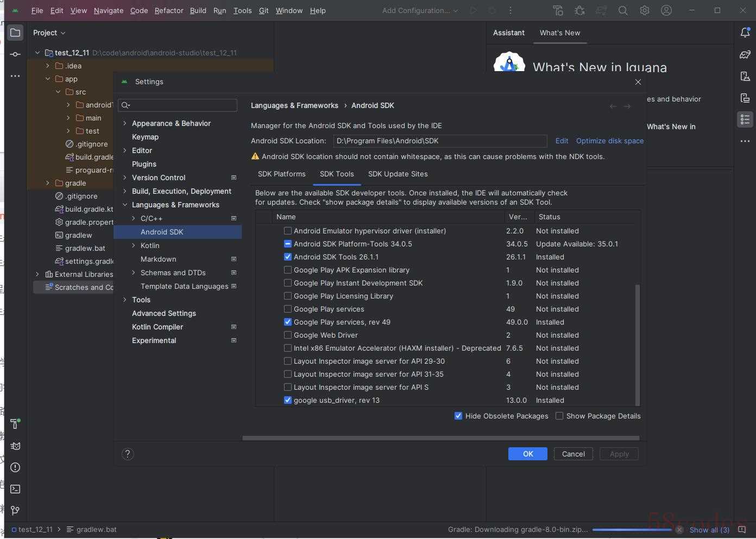Expand C/C++ settings node

click(x=134, y=218)
